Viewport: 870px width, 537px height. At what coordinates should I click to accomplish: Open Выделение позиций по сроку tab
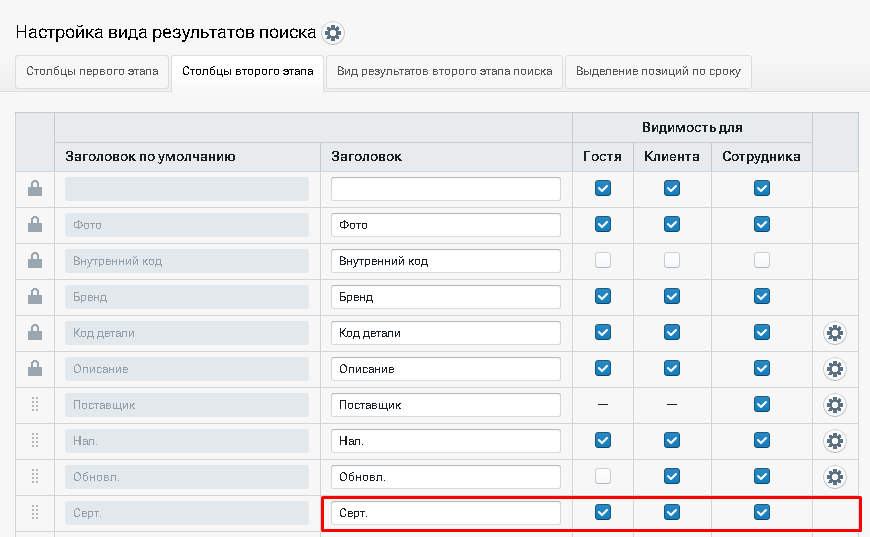(x=658, y=72)
